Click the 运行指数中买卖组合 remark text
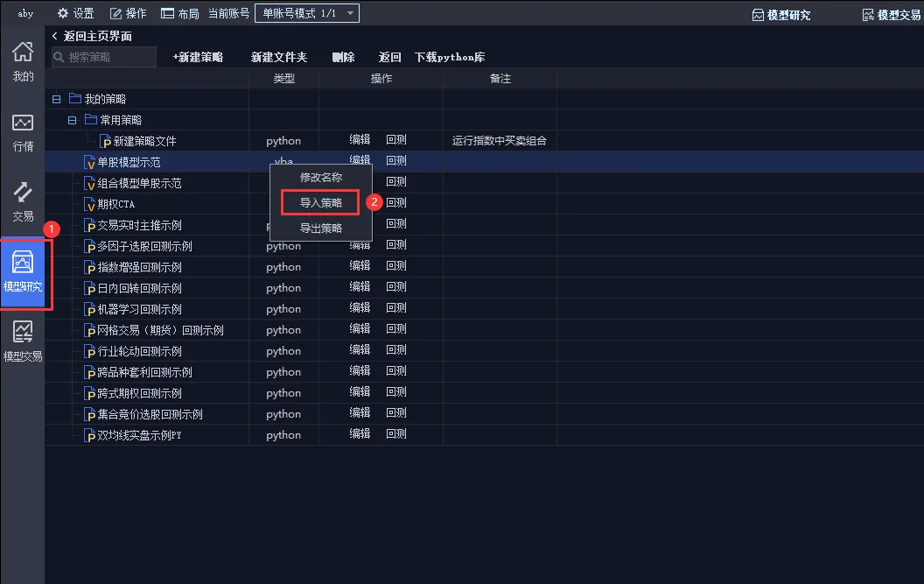This screenshot has height=584, width=924. point(499,141)
